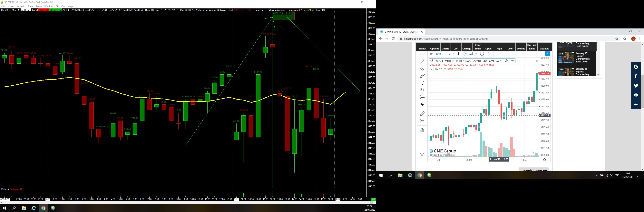The width and height of the screenshot is (644, 212).
Task: Open chart settings gear icon
Action: 544,160
